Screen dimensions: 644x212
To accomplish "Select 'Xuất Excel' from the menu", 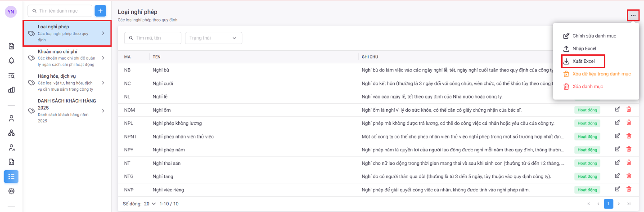I will click(x=583, y=61).
